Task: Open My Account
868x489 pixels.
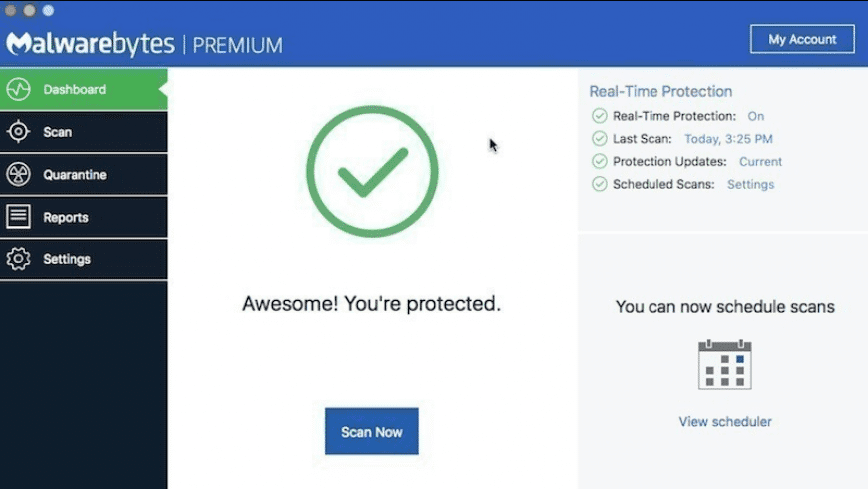Action: pos(802,40)
